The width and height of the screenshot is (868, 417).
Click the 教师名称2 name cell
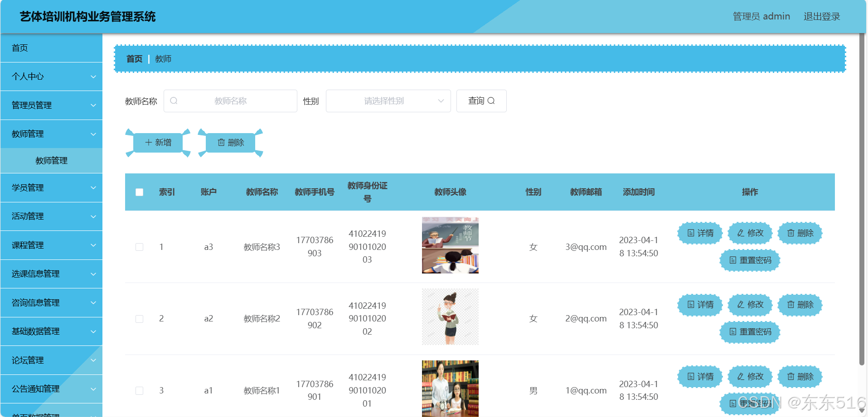(x=262, y=319)
